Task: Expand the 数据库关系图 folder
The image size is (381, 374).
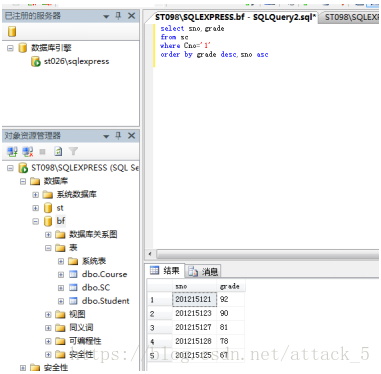Action: [x=48, y=235]
